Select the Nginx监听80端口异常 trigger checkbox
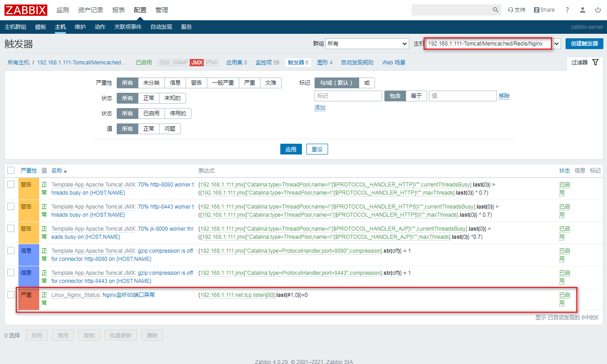The height and width of the screenshot is (364, 607). (11, 295)
